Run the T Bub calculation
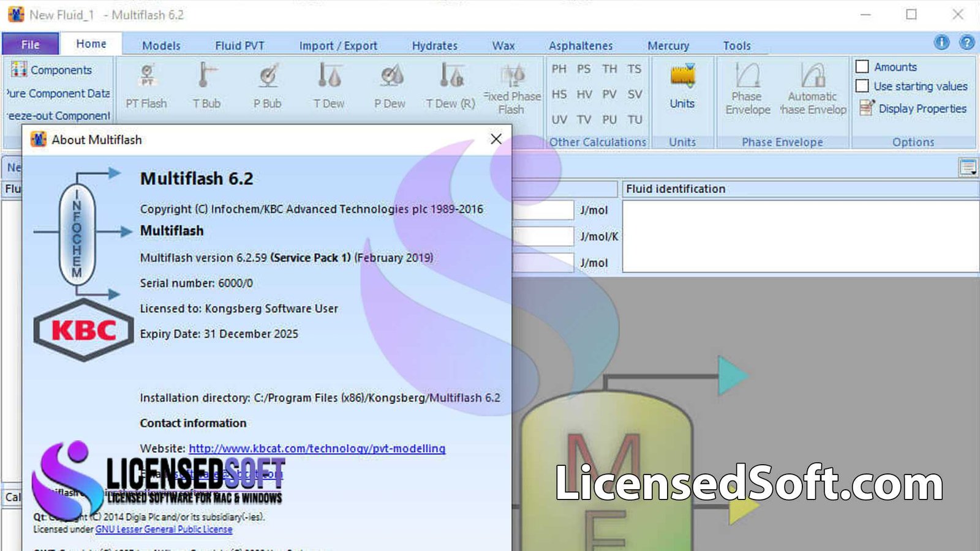The height and width of the screenshot is (551, 980). 206,86
